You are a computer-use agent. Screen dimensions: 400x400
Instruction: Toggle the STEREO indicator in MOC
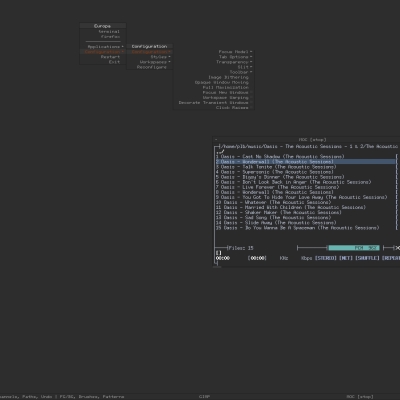326,258
